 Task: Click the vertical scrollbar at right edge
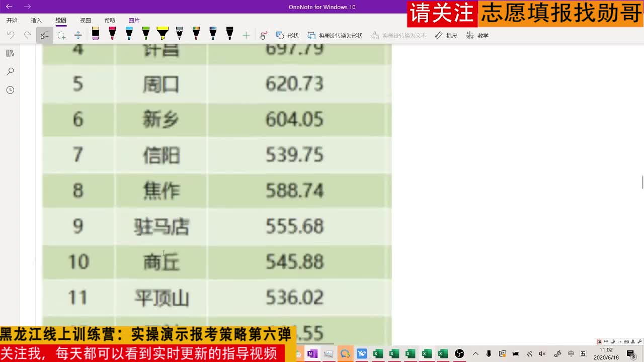tap(642, 183)
